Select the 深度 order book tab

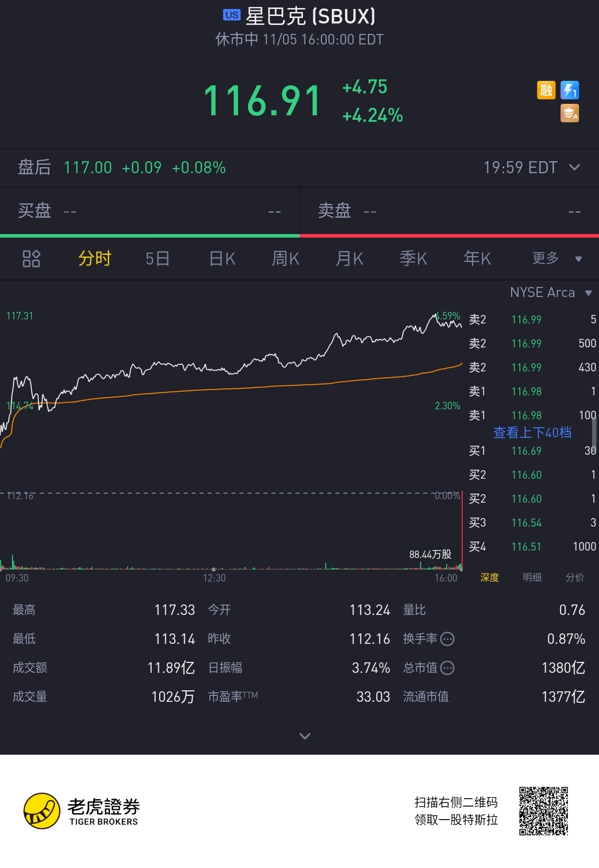pyautogui.click(x=490, y=578)
